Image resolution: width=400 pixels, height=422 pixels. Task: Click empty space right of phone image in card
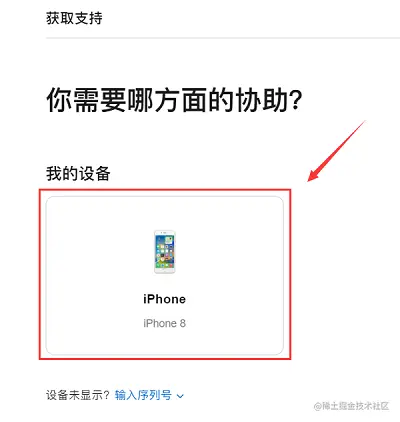pos(230,252)
